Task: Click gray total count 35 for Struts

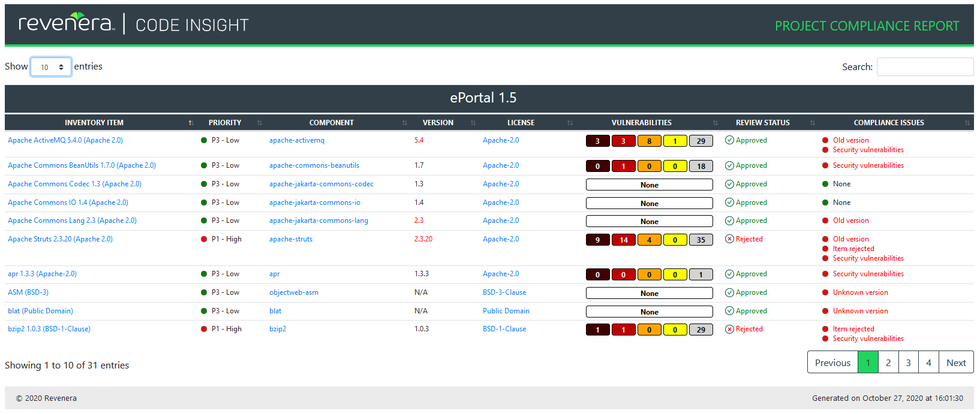Action: click(701, 240)
